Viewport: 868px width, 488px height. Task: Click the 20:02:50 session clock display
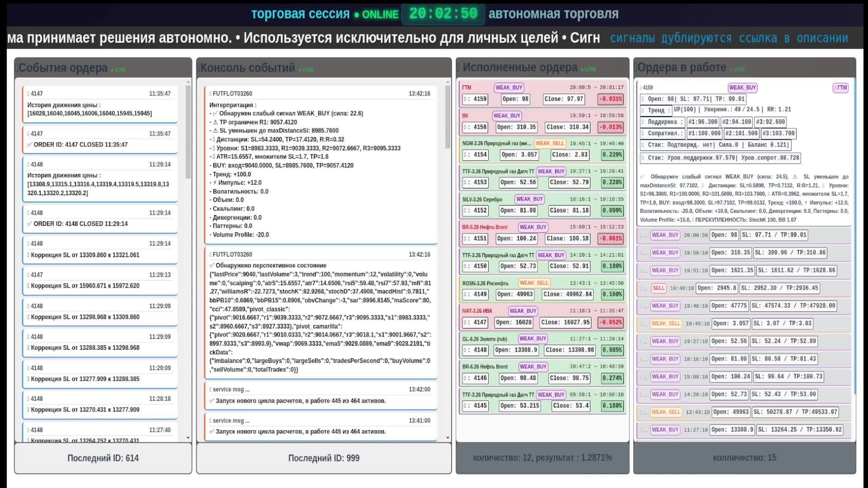click(443, 14)
